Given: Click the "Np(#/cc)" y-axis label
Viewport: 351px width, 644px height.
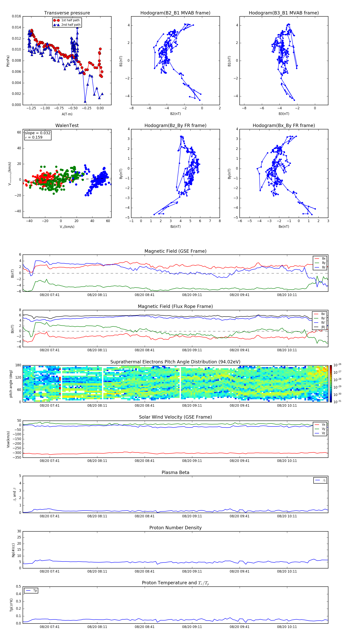Looking at the screenshot, I should click(x=13, y=550).
